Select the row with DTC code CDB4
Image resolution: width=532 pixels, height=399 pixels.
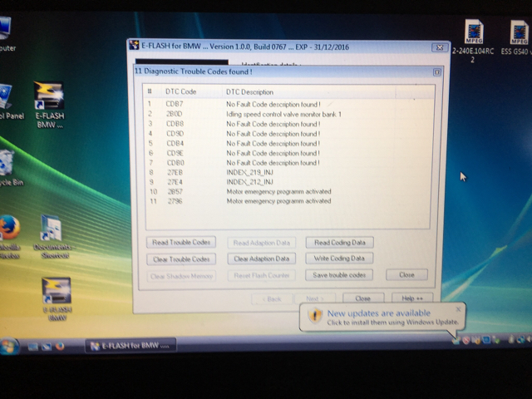288,144
